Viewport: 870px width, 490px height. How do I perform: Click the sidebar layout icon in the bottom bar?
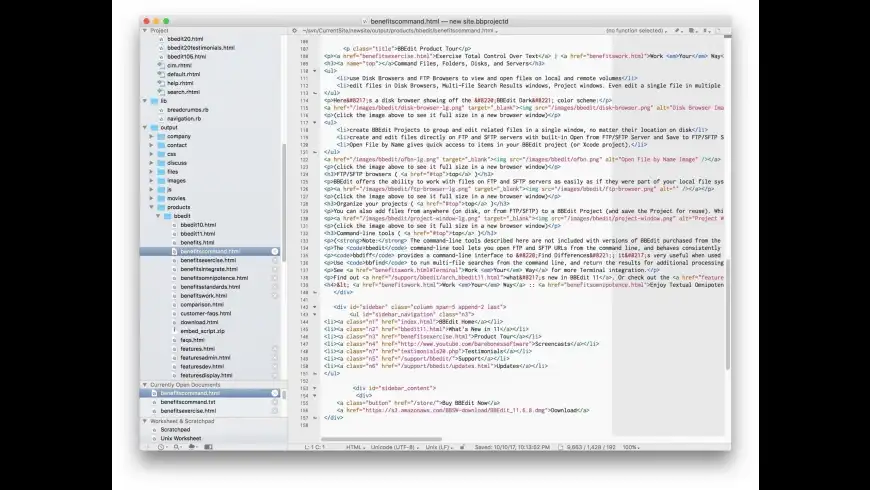click(208, 447)
